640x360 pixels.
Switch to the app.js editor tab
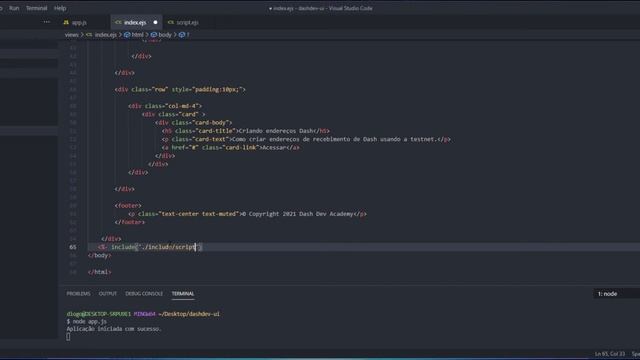coord(79,22)
